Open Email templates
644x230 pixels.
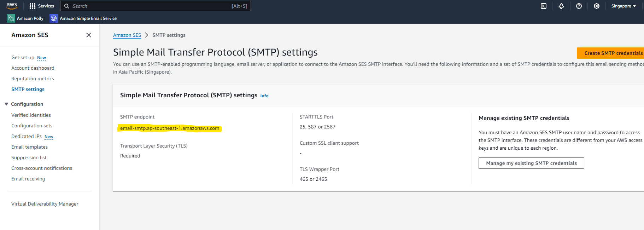pos(29,147)
